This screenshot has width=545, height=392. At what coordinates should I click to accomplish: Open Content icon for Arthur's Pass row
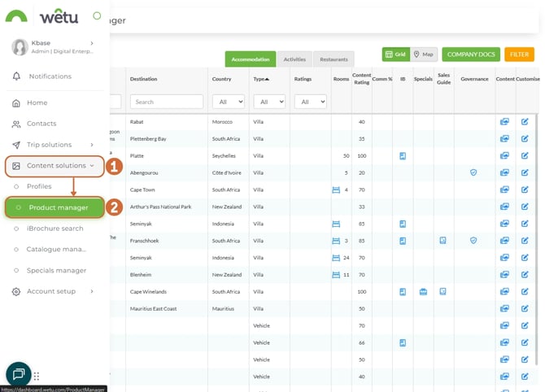(x=504, y=207)
